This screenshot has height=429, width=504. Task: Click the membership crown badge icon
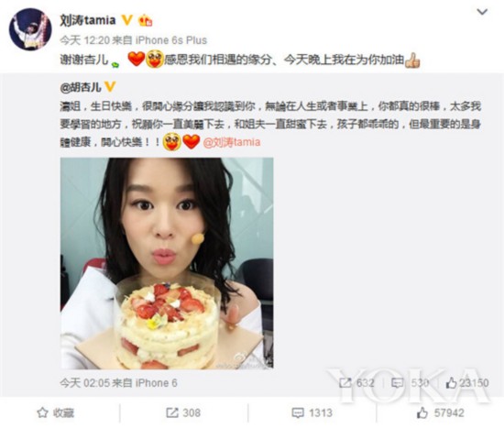(x=145, y=20)
